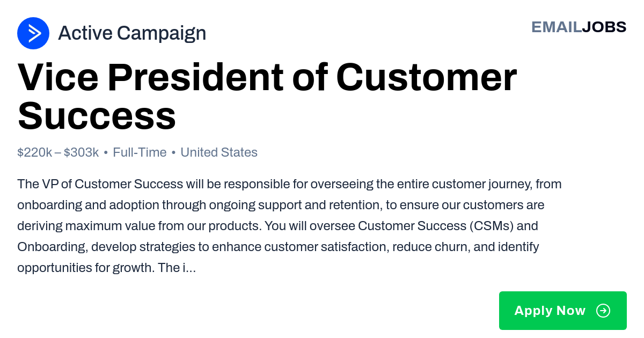Expand the truncated description at the ellipsis
Screen dimensions: 644x338
[x=191, y=268]
